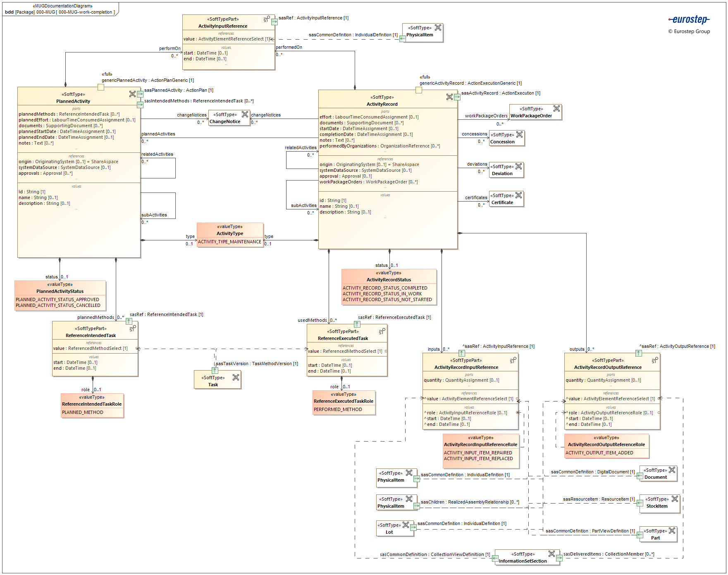728x575 pixels.
Task: Click the SoftType icon on ActivityRecord header
Action: (x=449, y=97)
